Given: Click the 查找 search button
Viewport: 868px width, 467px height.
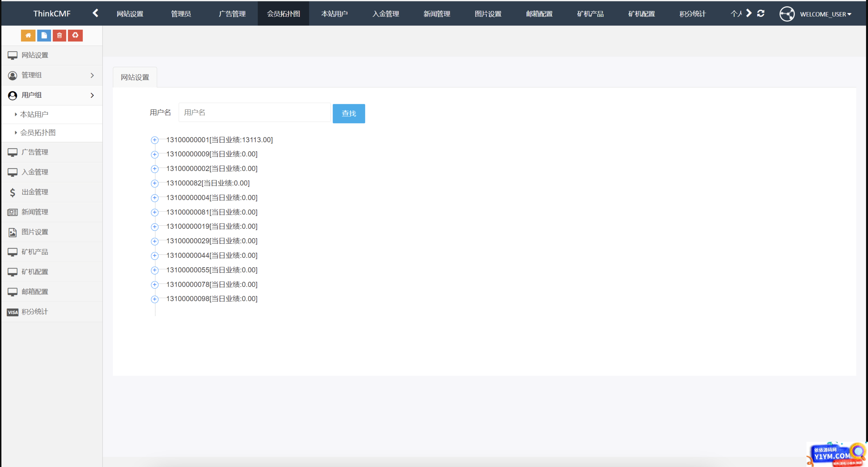Looking at the screenshot, I should pyautogui.click(x=349, y=114).
